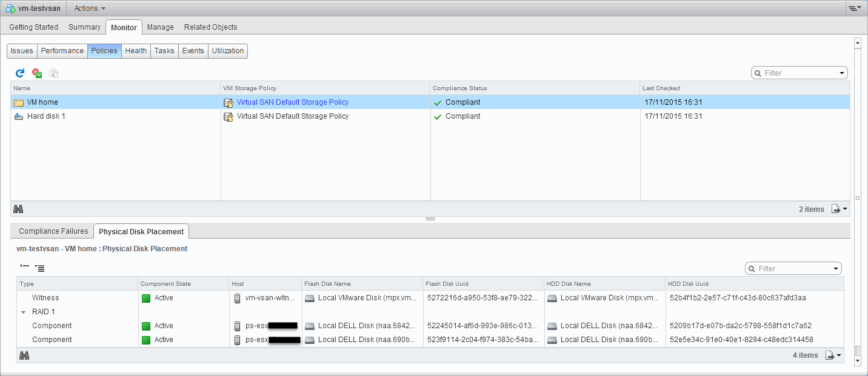Image resolution: width=868 pixels, height=376 pixels.
Task: Click the export icon beside 4 items
Action: 833,355
